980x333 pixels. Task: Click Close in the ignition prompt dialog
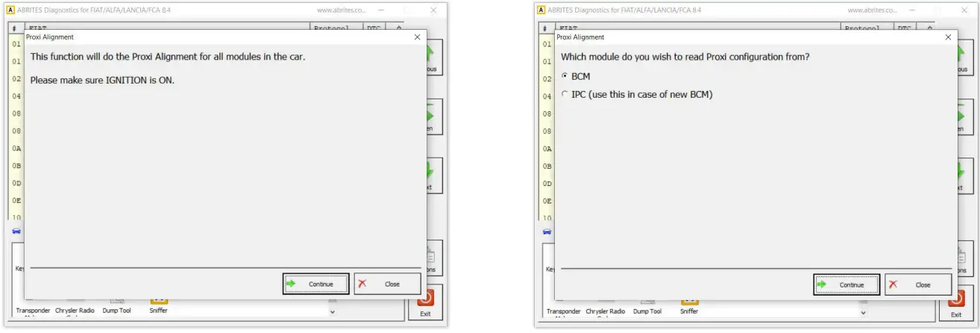(x=388, y=284)
